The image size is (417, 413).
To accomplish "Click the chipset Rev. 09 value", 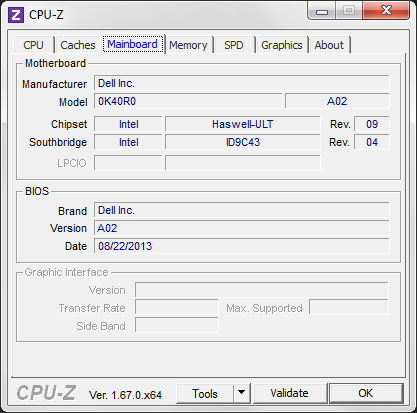I will click(372, 124).
